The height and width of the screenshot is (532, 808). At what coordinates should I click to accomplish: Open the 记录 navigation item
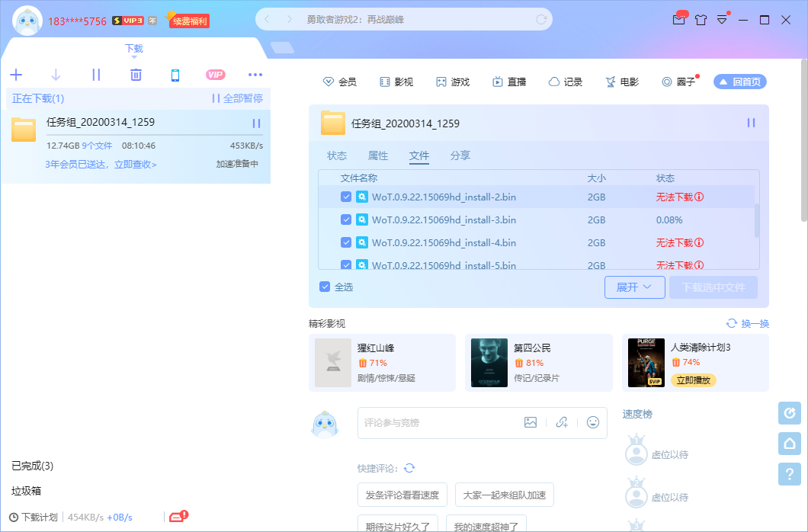[566, 82]
